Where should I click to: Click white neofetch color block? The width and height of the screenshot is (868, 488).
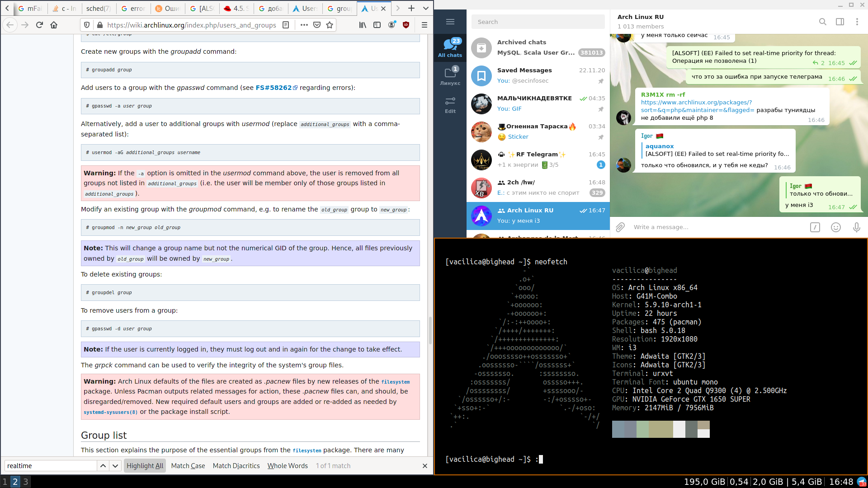tap(679, 429)
